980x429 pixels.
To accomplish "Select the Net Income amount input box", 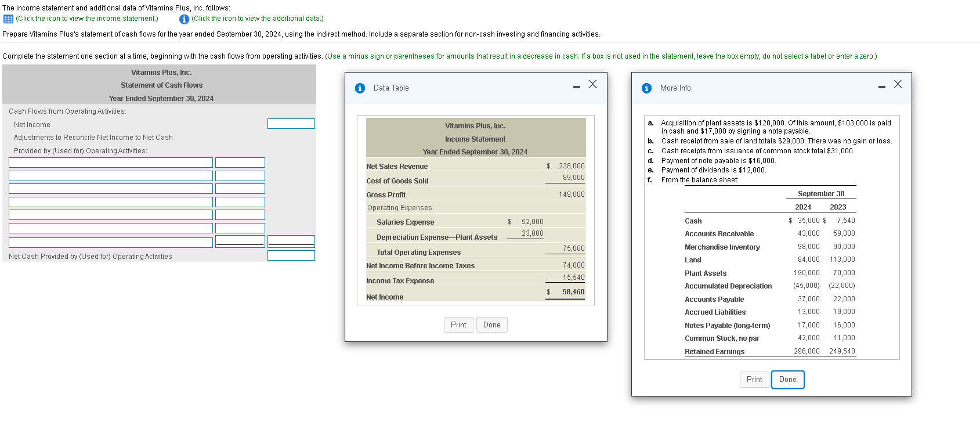I will (291, 124).
